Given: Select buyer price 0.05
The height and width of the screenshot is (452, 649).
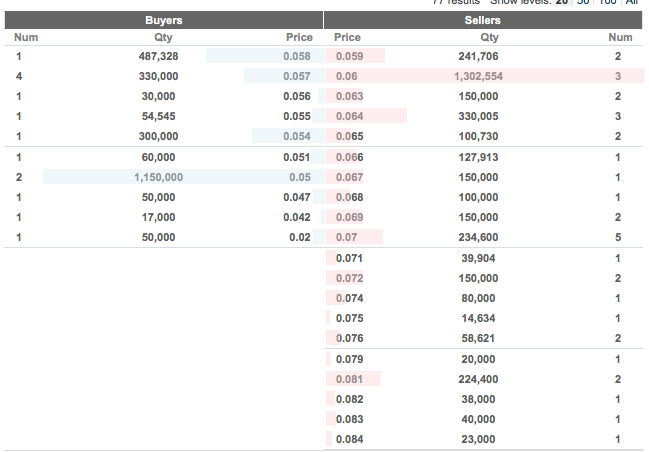Looking at the screenshot, I should (300, 177).
